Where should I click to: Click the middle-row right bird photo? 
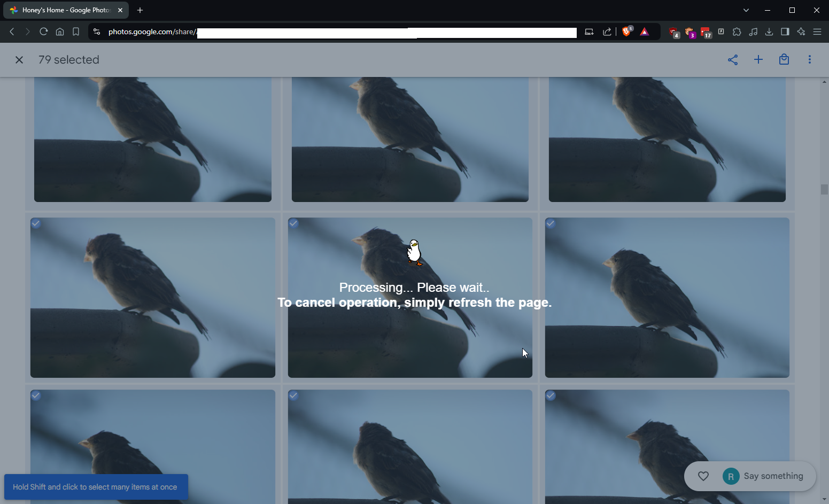coord(667,298)
